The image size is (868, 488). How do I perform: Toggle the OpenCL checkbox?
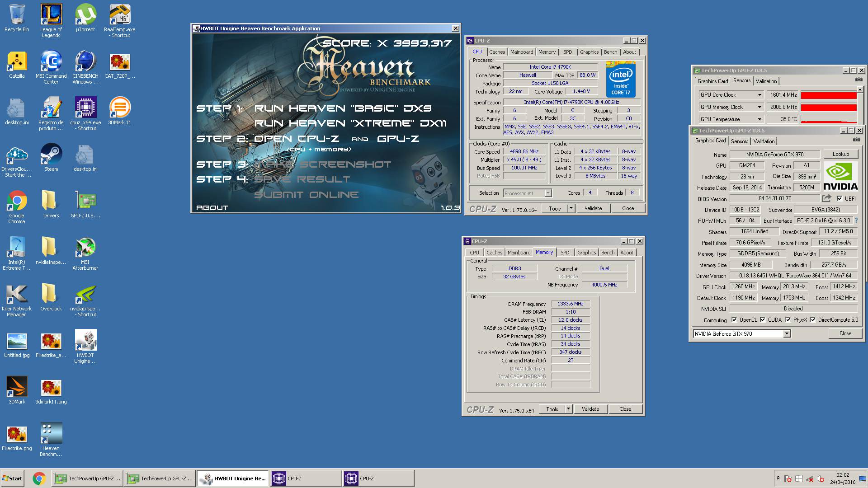click(x=734, y=320)
